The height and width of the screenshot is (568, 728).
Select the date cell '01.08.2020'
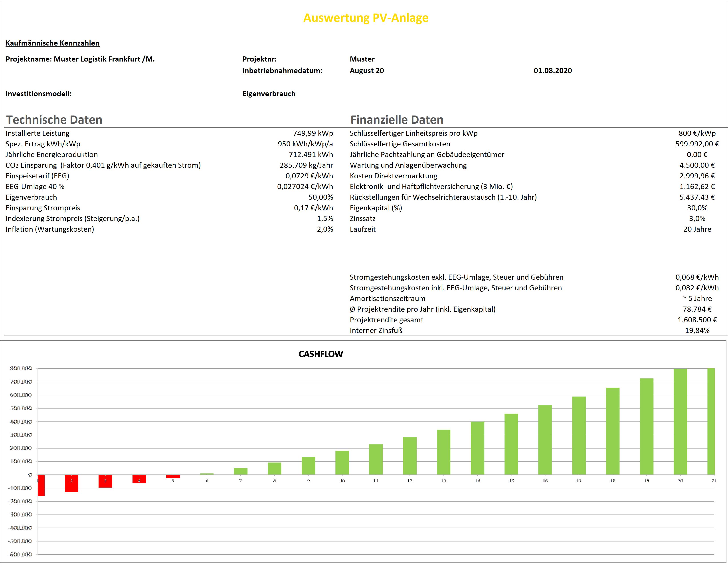(553, 70)
